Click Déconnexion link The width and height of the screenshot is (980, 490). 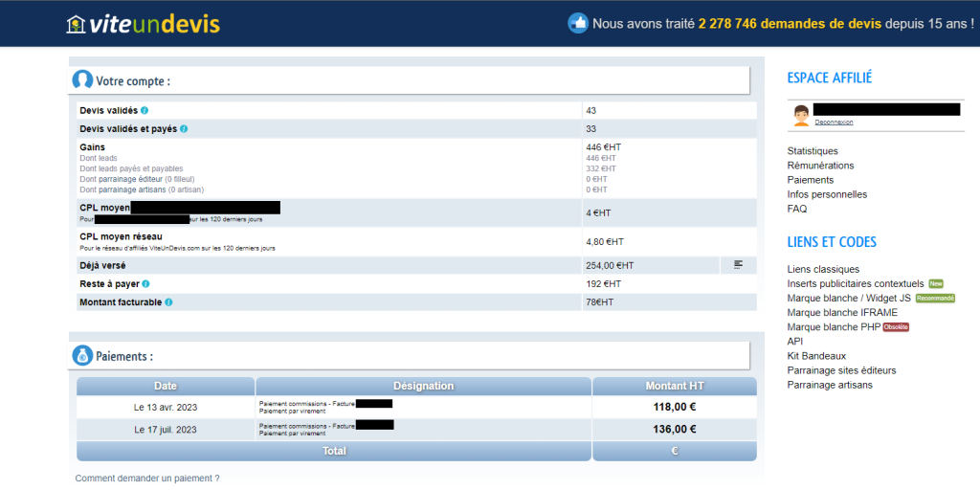coord(834,122)
